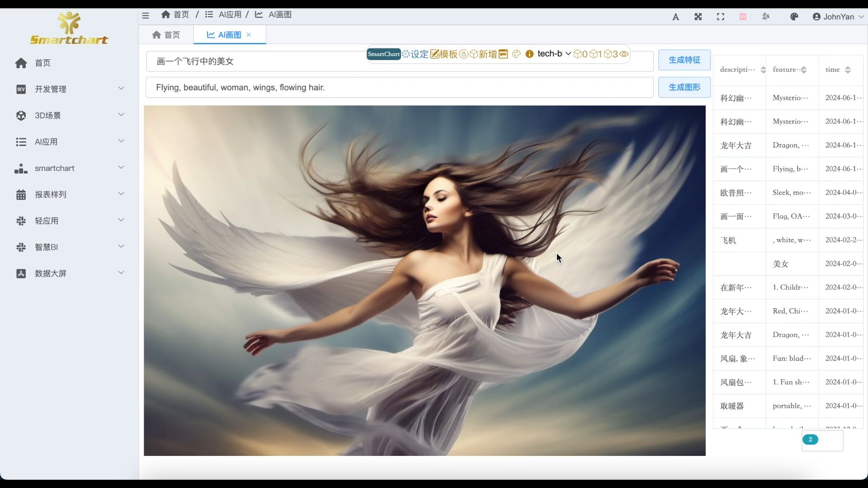This screenshot has height=488, width=868.
Task: Select the cube labeled 0
Action: click(580, 54)
